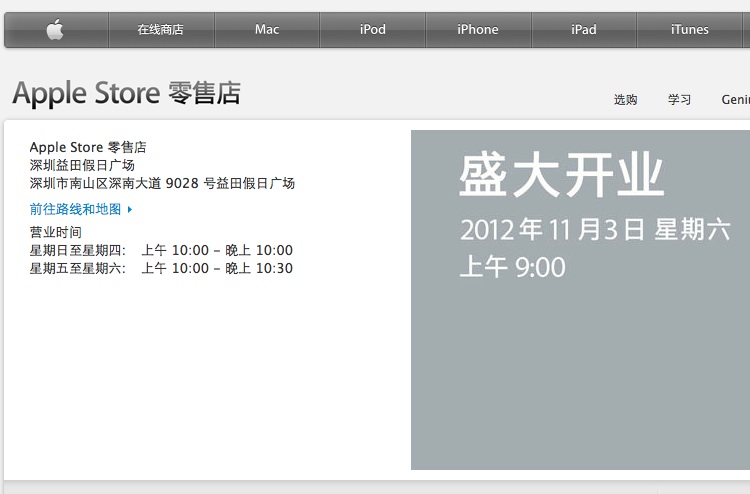Image resolution: width=750 pixels, height=494 pixels.
Task: Click the 盛大开业 grand opening banner heading
Action: [x=562, y=175]
